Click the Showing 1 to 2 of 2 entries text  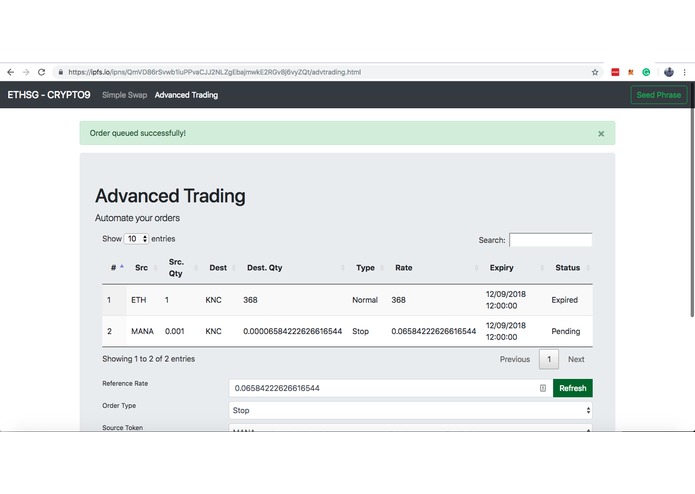148,359
